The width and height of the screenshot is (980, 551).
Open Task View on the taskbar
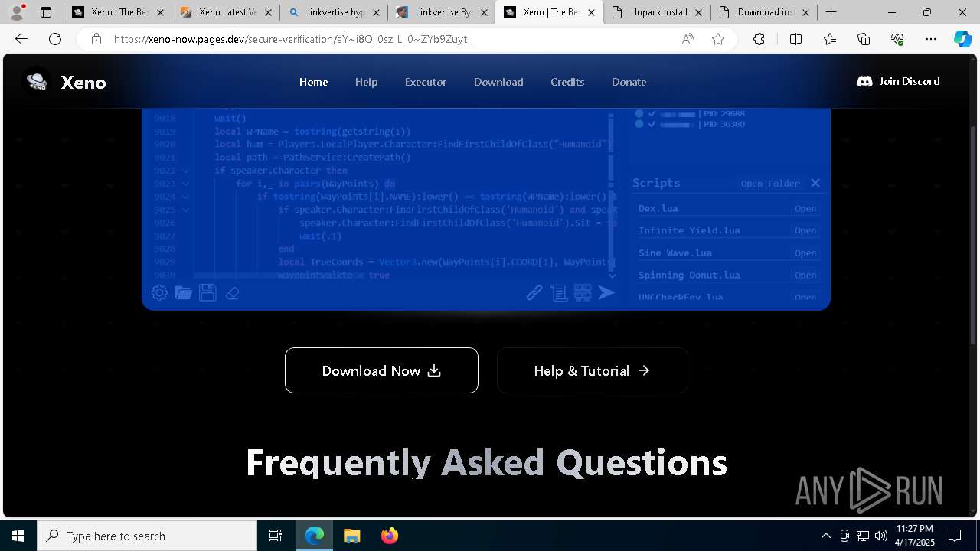276,536
